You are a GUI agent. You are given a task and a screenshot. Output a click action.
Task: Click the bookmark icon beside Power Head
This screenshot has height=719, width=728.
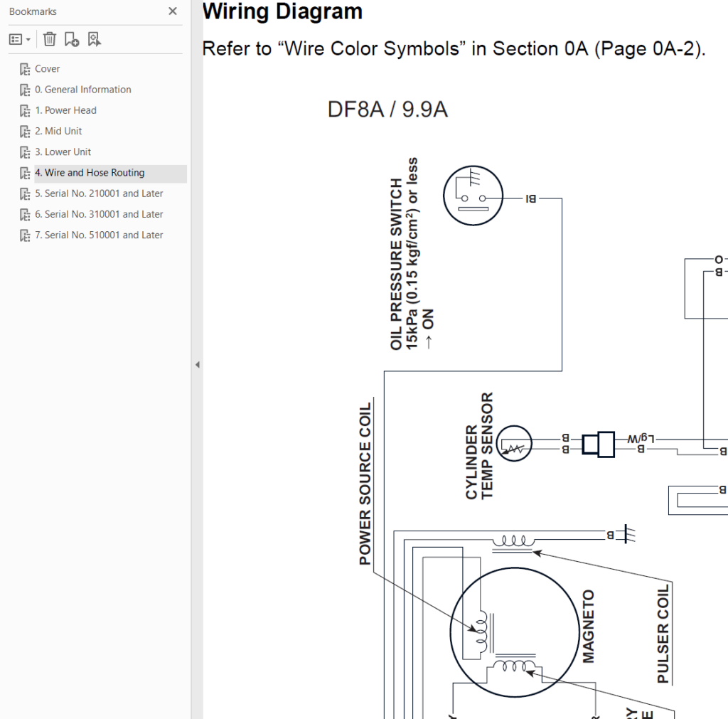(x=25, y=111)
